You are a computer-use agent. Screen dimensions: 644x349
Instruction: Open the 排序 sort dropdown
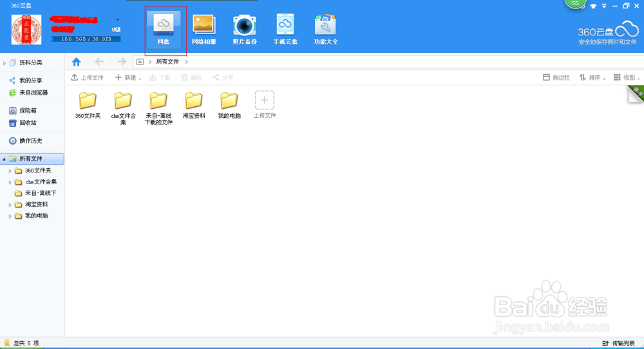(592, 77)
